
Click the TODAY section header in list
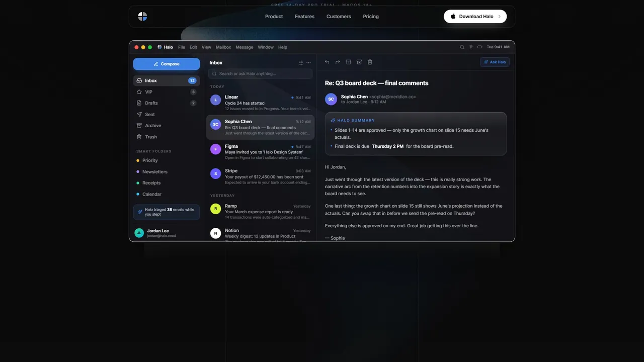217,86
